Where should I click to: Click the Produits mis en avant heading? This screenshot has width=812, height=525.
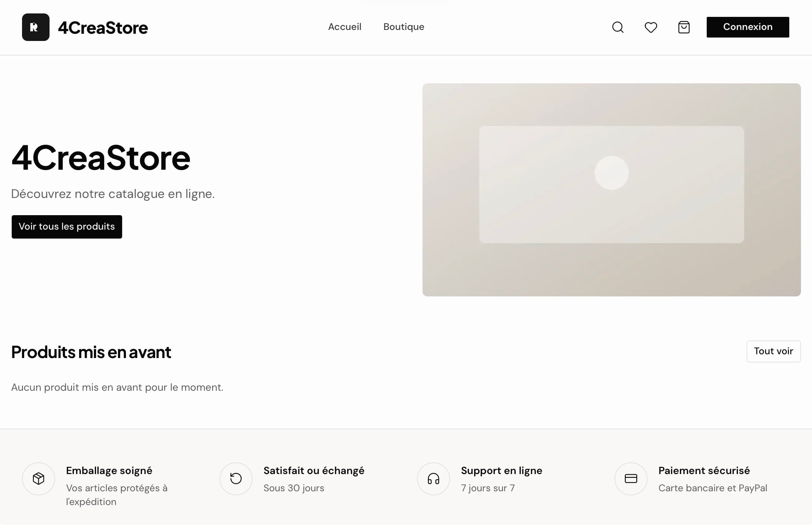coord(91,352)
